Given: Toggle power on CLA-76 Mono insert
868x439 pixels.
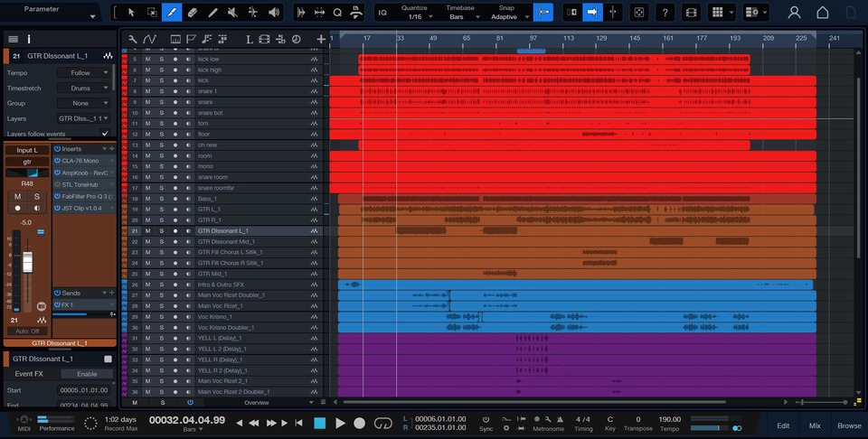Looking at the screenshot, I should click(x=57, y=161).
